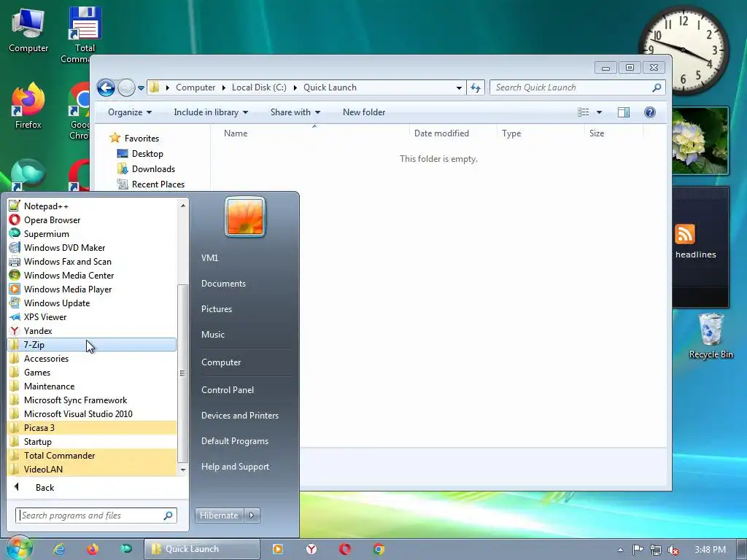Screen dimensions: 747x560
Task: Click the muted volume icon in the tray
Action: tap(673, 550)
